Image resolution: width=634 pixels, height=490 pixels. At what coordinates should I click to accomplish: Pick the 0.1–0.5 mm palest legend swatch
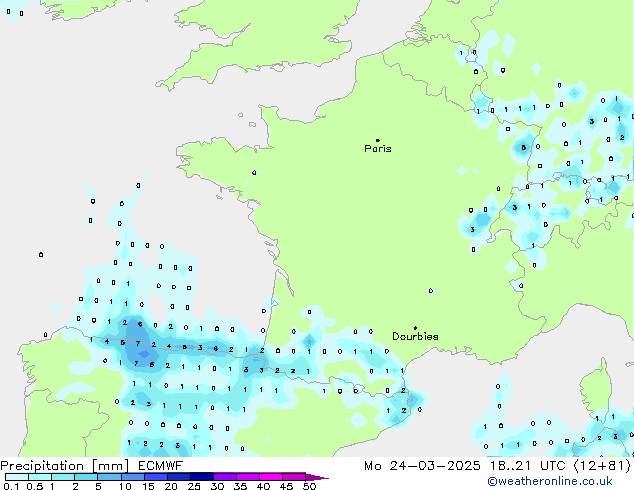(17, 477)
